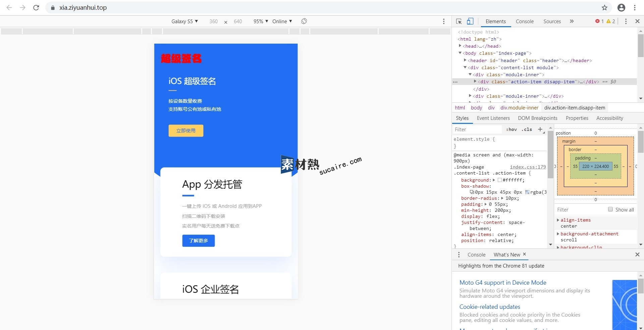Reload the page
Screen dimensions: 644x330
(36, 7)
